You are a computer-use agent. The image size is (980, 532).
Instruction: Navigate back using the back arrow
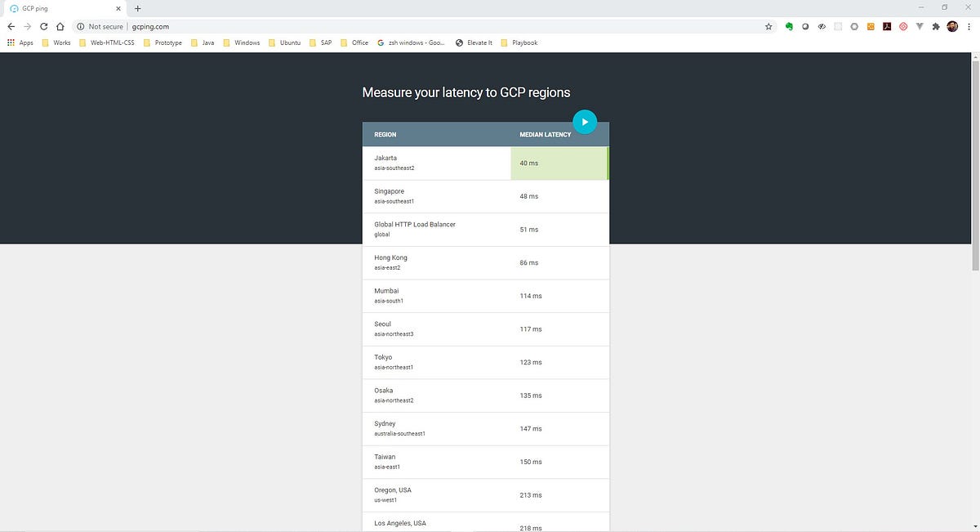coord(10,25)
